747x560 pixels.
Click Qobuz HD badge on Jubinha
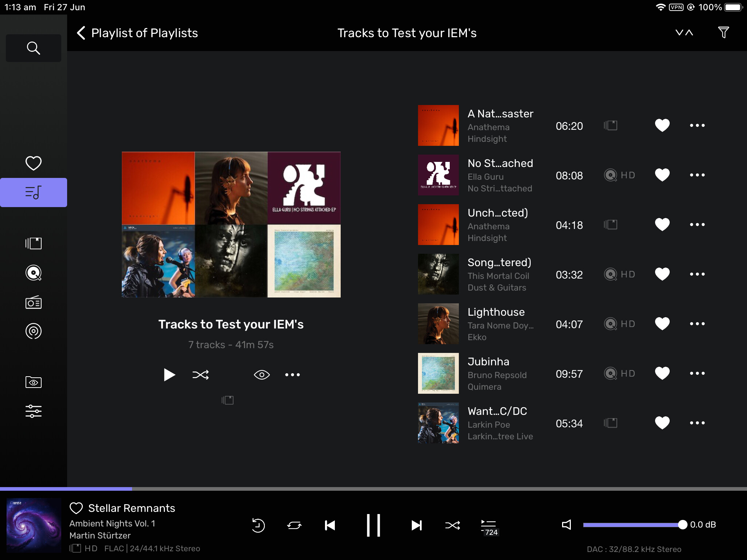pos(619,373)
